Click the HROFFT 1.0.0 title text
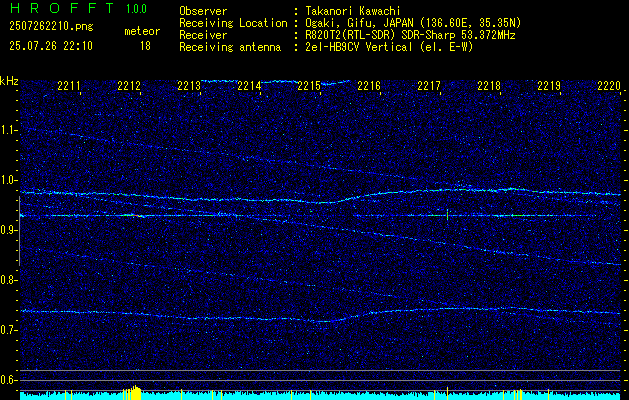629x400 pixels. 79,8
